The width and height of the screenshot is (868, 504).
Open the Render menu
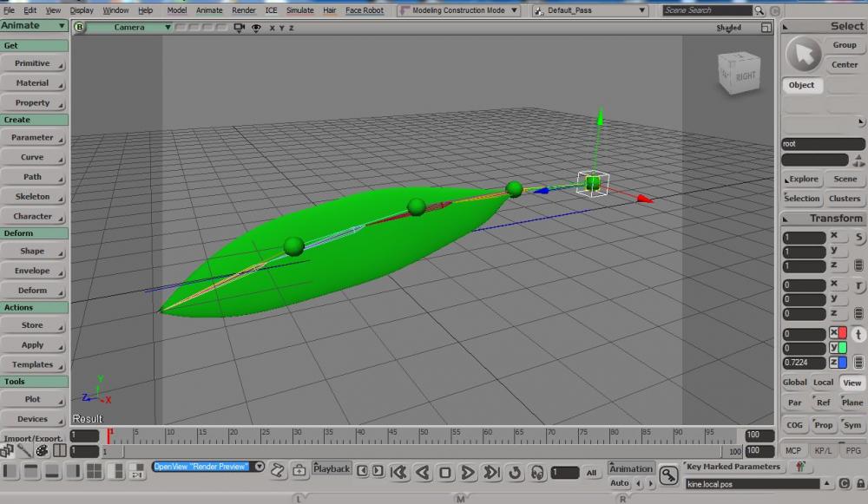pos(244,10)
